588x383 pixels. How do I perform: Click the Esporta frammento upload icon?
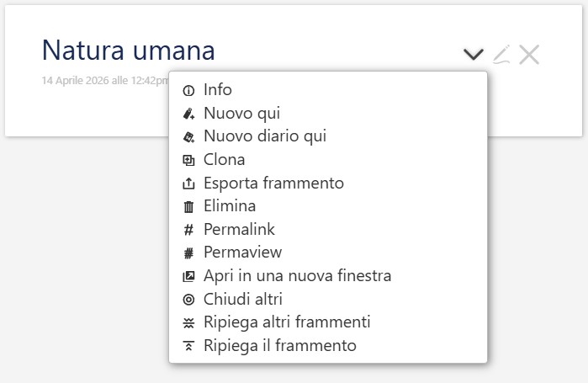188,184
